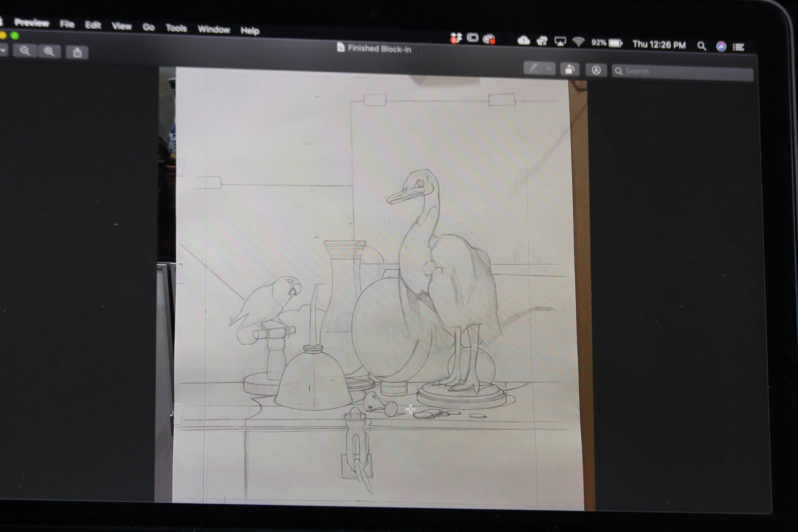Select the Highlight pen tool

(x=533, y=69)
